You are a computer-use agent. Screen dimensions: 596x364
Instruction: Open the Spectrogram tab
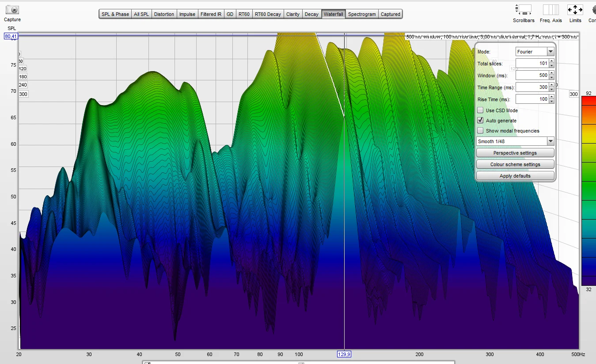(362, 14)
